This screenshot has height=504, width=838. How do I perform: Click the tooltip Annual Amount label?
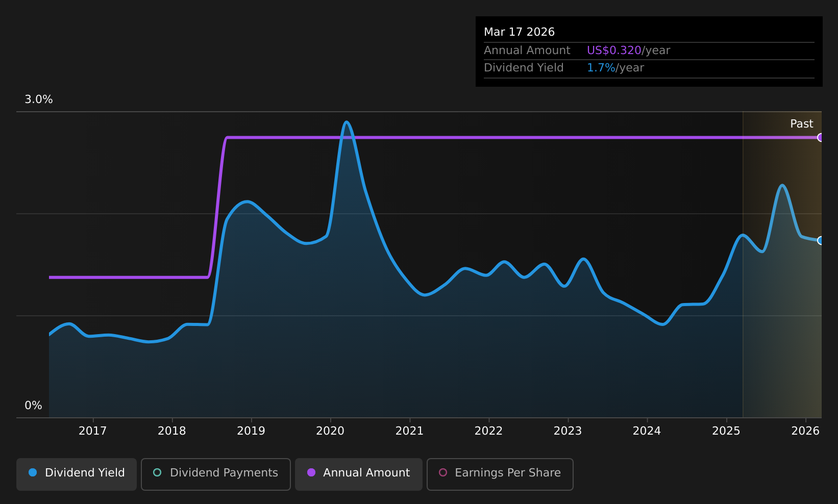pyautogui.click(x=527, y=51)
